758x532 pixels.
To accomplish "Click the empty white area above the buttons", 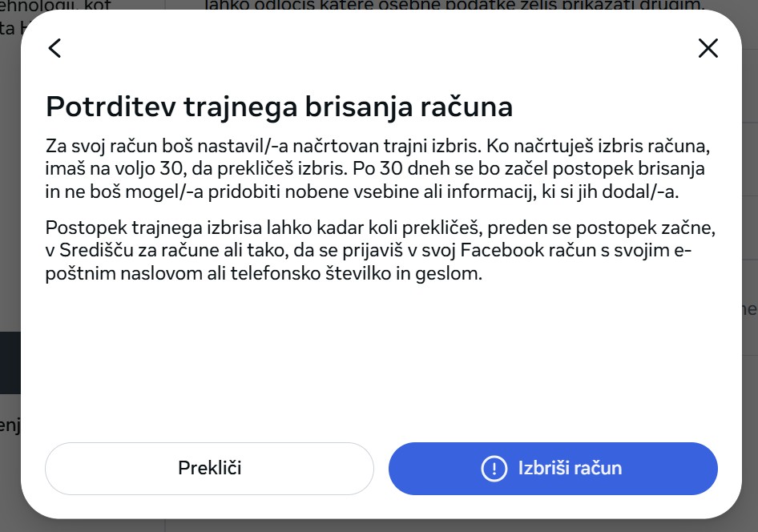I will 381,362.
